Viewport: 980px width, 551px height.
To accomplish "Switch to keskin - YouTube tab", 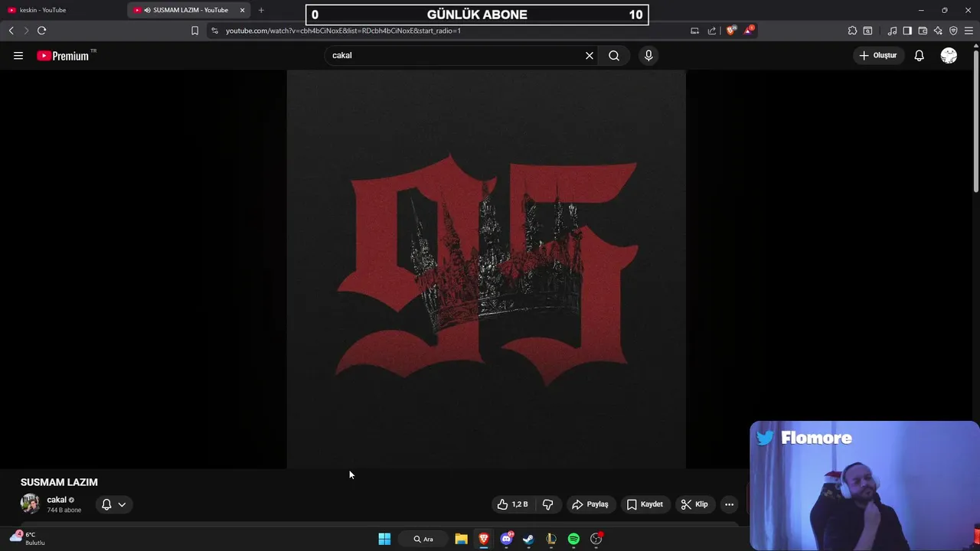I will (x=61, y=10).
